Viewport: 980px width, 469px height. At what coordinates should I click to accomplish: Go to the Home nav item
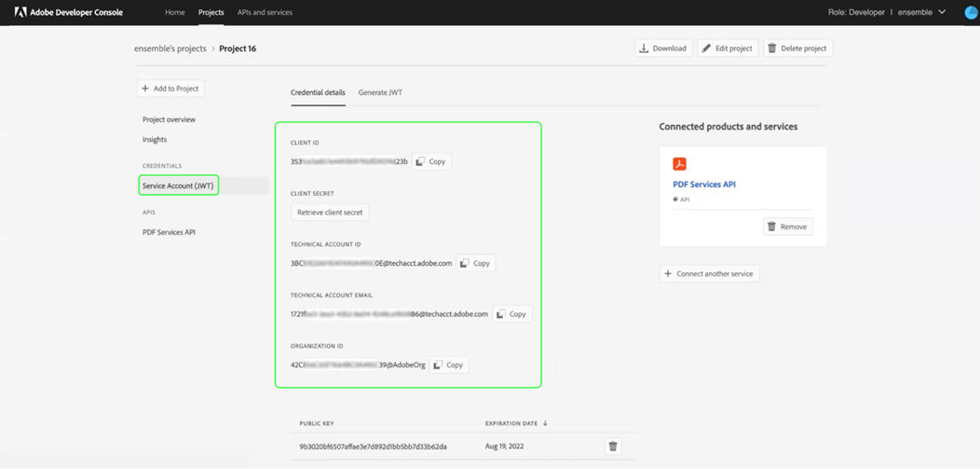[x=174, y=12]
